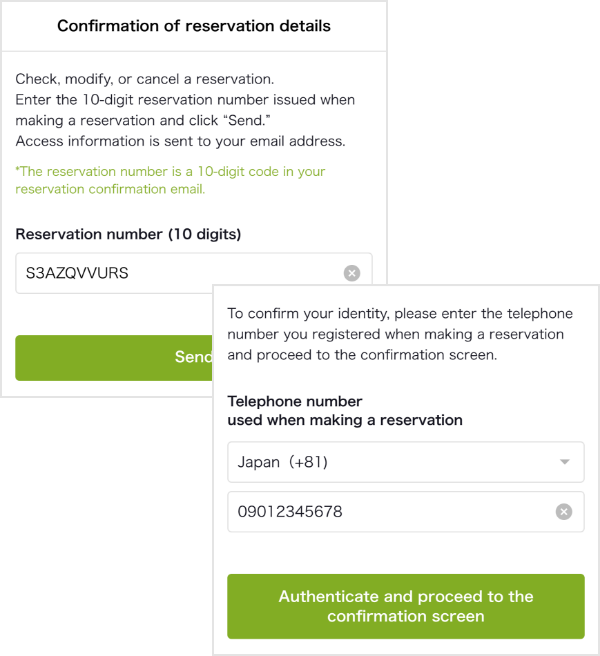Click the 'Confirmation of reservation details' heading
The image size is (600, 656).
point(194,26)
